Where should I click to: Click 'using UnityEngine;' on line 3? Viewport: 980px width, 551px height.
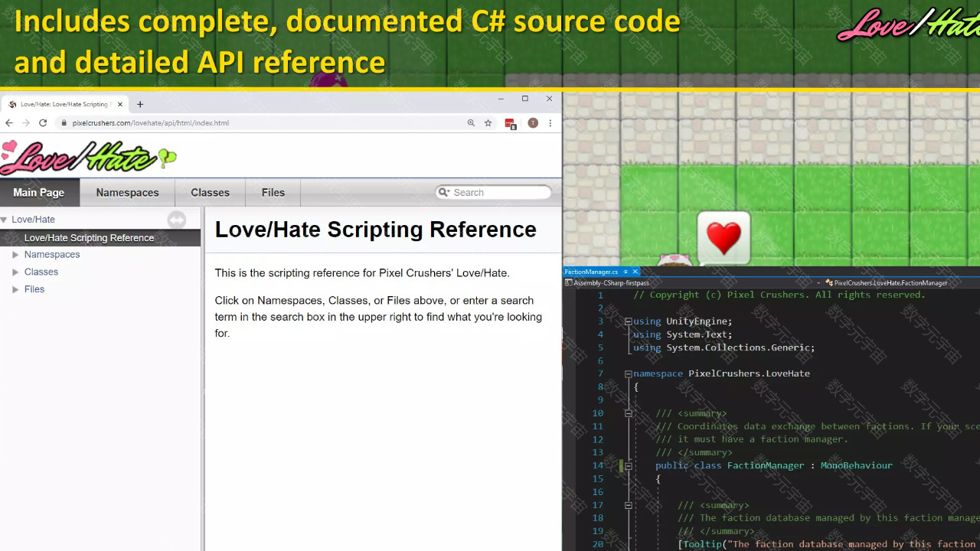click(x=682, y=321)
